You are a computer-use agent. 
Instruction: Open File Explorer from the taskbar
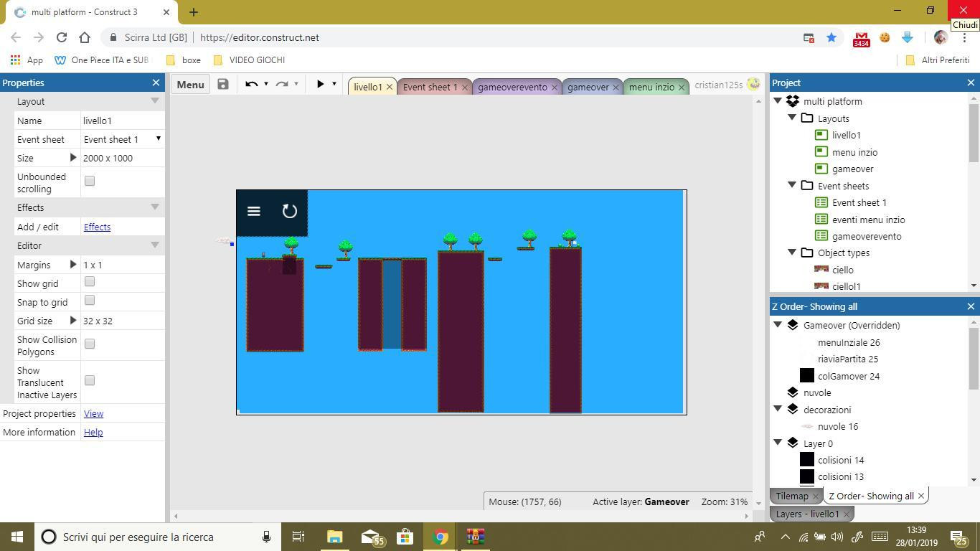[335, 537]
